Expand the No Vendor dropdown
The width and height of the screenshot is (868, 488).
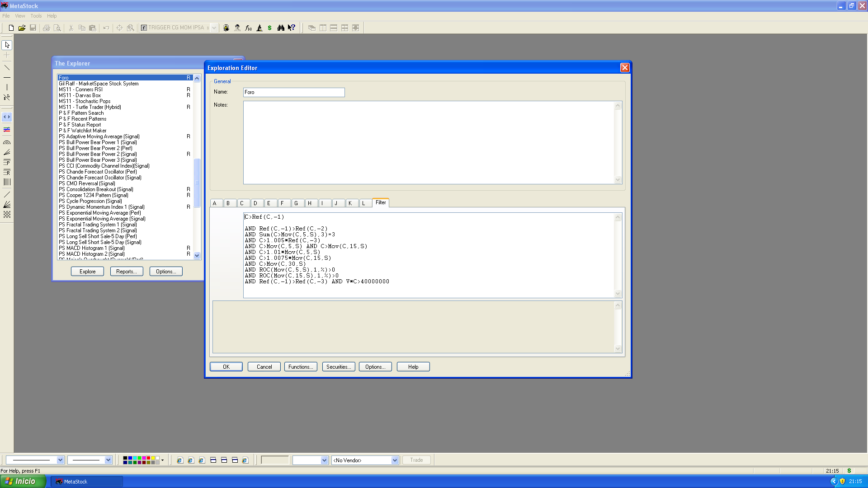(395, 460)
